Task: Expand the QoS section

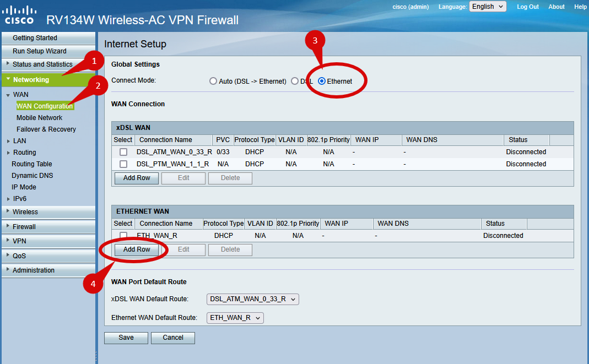Action: [48, 256]
